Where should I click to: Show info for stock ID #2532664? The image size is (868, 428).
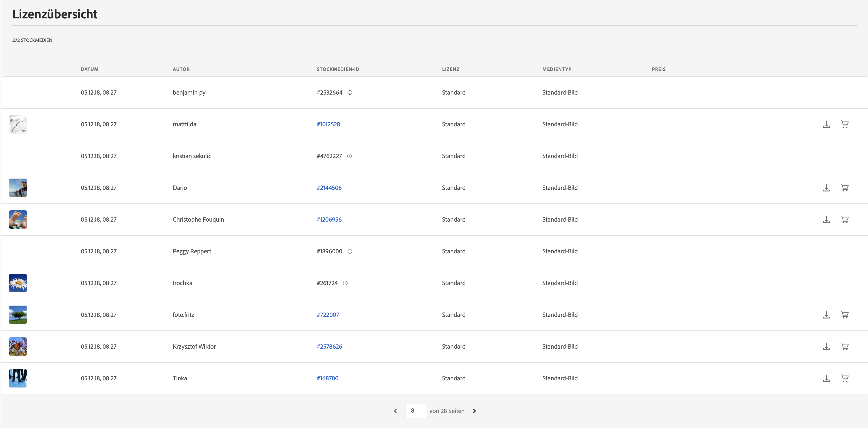coord(350,93)
